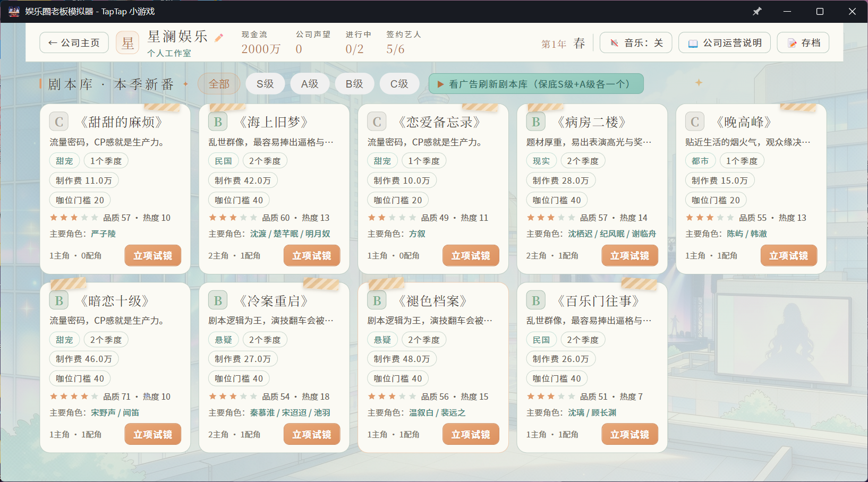Open 公司运营说明 guide
868x482 pixels.
click(x=725, y=42)
